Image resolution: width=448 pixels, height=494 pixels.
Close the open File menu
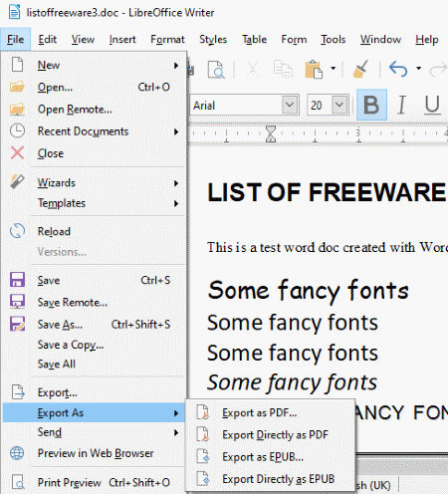coord(16,40)
